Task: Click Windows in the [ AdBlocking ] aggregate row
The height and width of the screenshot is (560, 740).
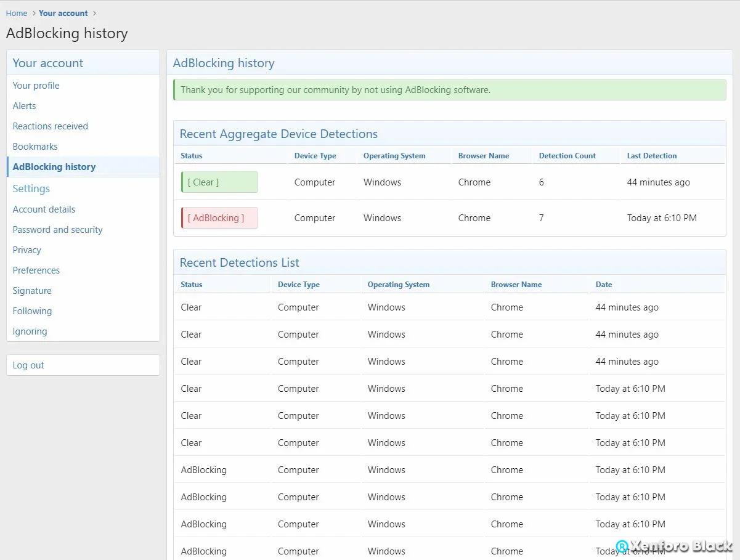Action: coord(382,218)
